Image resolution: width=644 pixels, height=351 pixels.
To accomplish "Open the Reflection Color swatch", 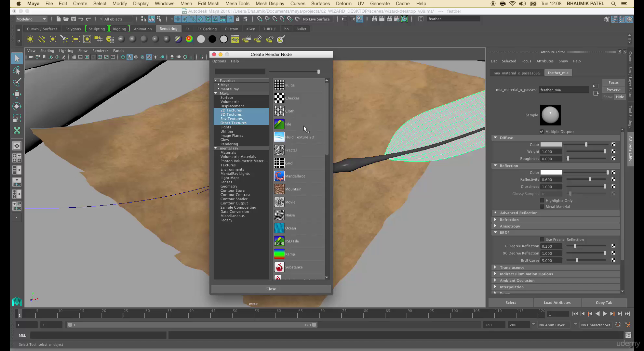I will (551, 172).
